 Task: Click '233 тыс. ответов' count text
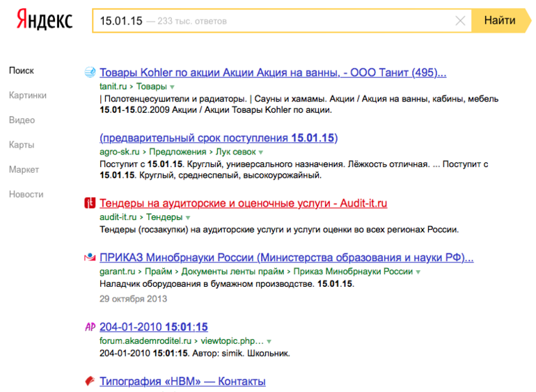pos(192,21)
